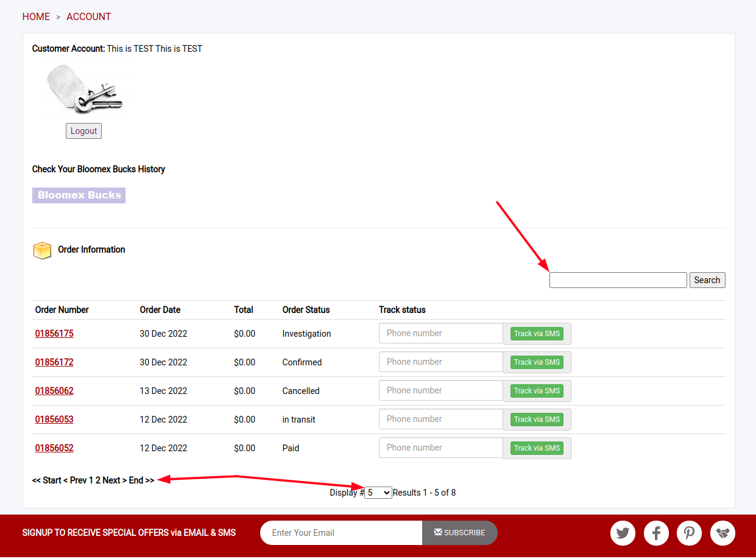The height and width of the screenshot is (559, 756).
Task: Go to the ACCOUNT breadcrumb
Action: point(89,17)
